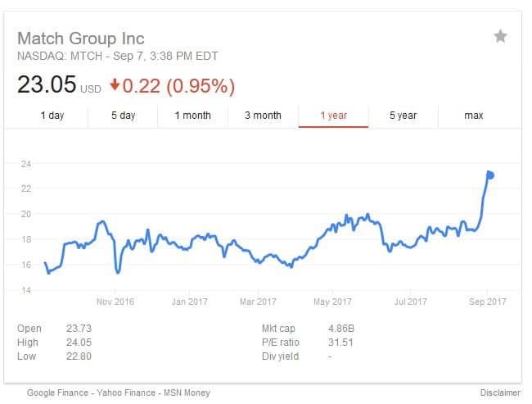The width and height of the screenshot is (532, 404).
Task: Select the 5 day tab
Action: pos(123,116)
